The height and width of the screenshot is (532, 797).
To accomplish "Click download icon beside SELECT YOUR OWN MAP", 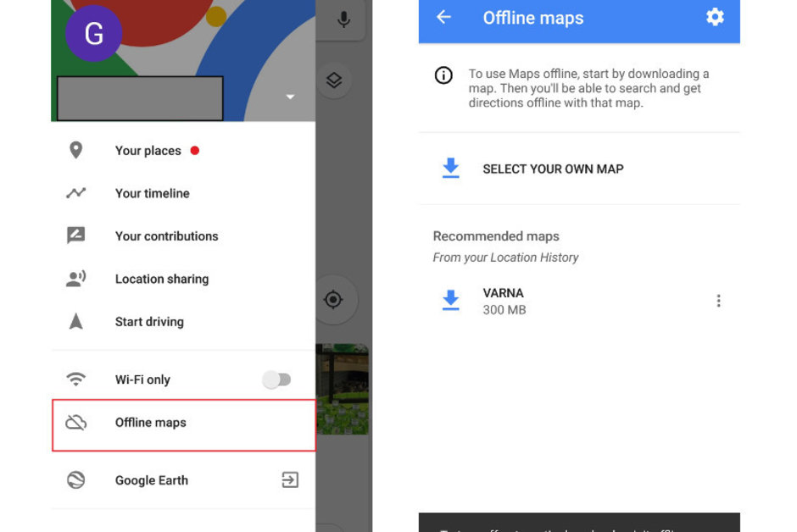I will (x=450, y=168).
